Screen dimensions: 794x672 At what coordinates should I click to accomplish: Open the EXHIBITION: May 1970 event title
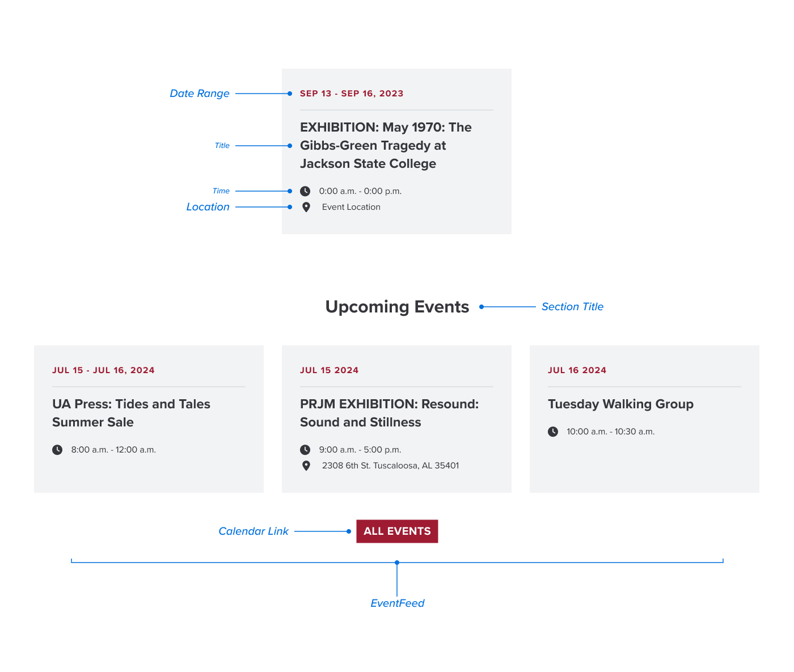tap(386, 145)
